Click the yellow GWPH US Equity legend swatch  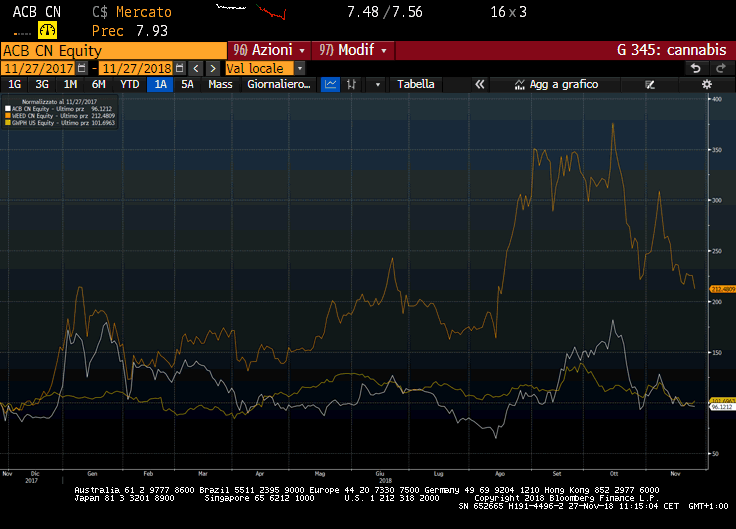click(x=8, y=123)
